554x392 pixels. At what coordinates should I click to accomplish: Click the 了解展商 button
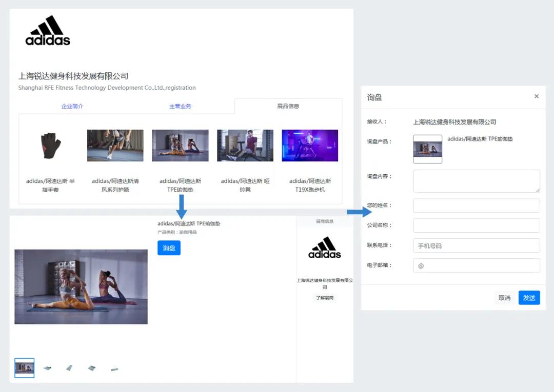[x=324, y=298]
